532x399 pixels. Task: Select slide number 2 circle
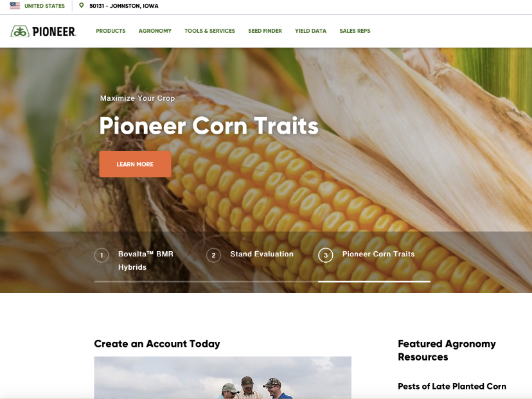[x=213, y=255]
